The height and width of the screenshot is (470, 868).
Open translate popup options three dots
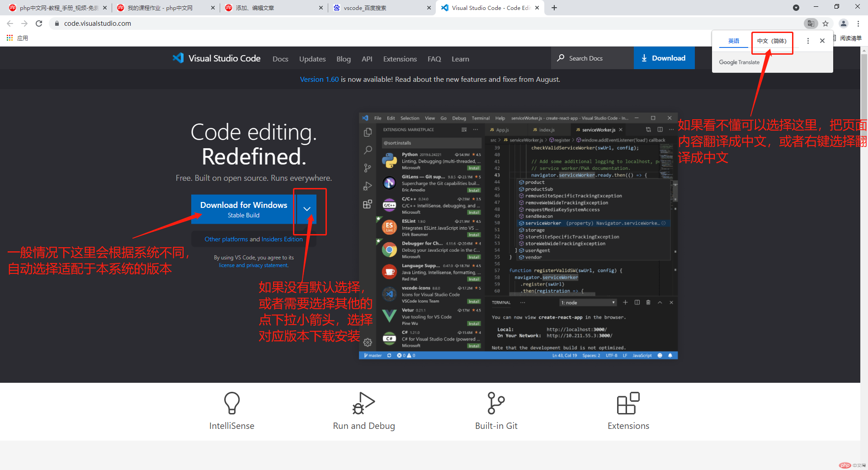click(808, 41)
